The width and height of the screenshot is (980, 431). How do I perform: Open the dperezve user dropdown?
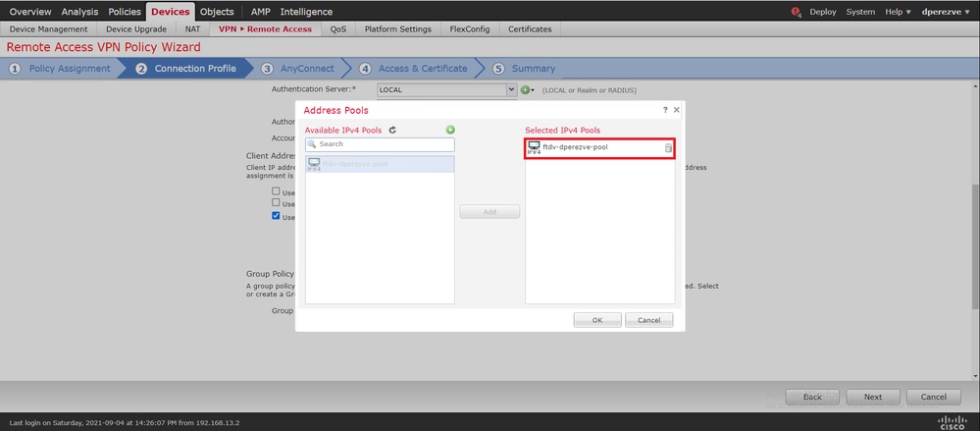tap(946, 12)
